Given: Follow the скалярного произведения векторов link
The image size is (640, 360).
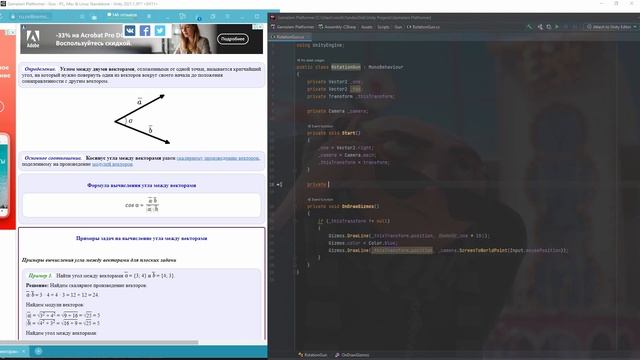Looking at the screenshot, I should point(218,158).
